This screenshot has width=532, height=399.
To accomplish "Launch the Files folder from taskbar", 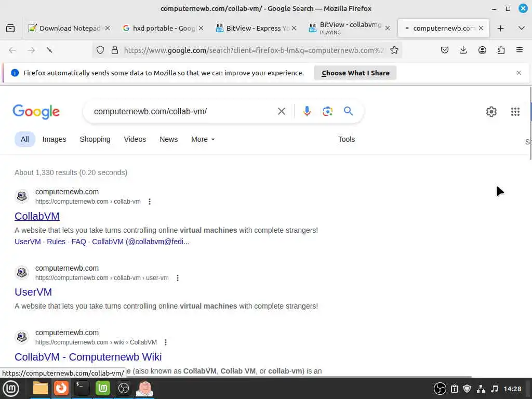I will [x=41, y=388].
